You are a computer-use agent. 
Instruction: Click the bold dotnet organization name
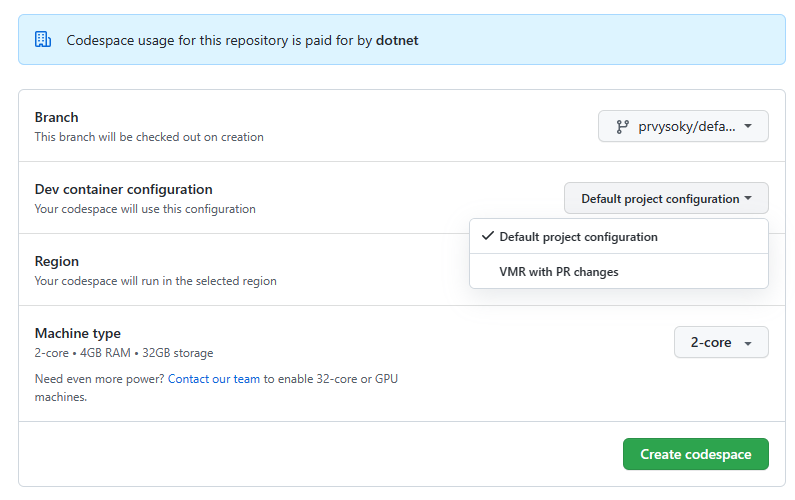[397, 41]
